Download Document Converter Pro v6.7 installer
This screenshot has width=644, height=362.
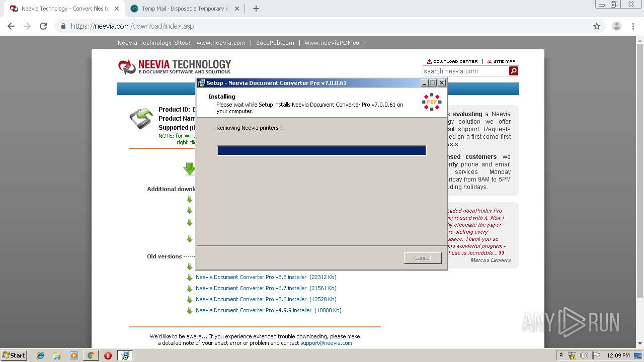point(266,288)
